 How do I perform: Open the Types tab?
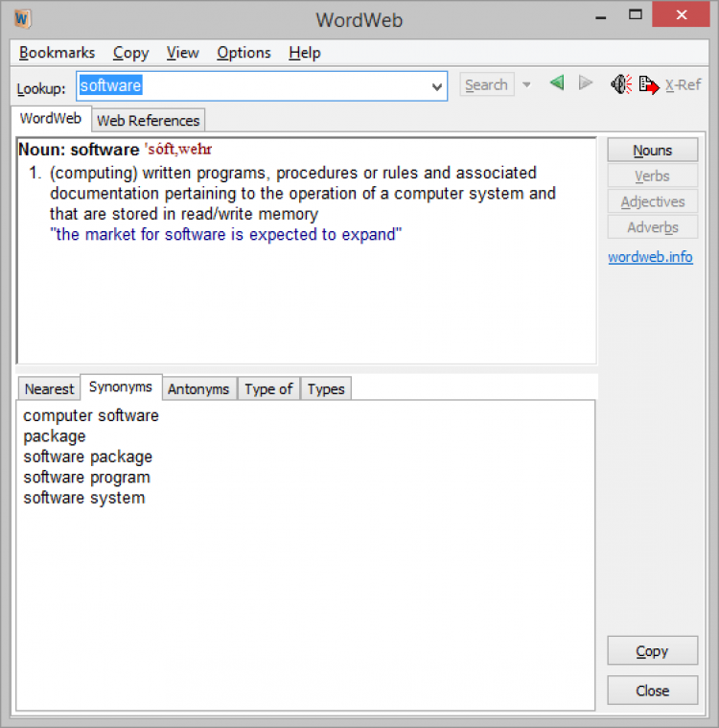pyautogui.click(x=326, y=389)
